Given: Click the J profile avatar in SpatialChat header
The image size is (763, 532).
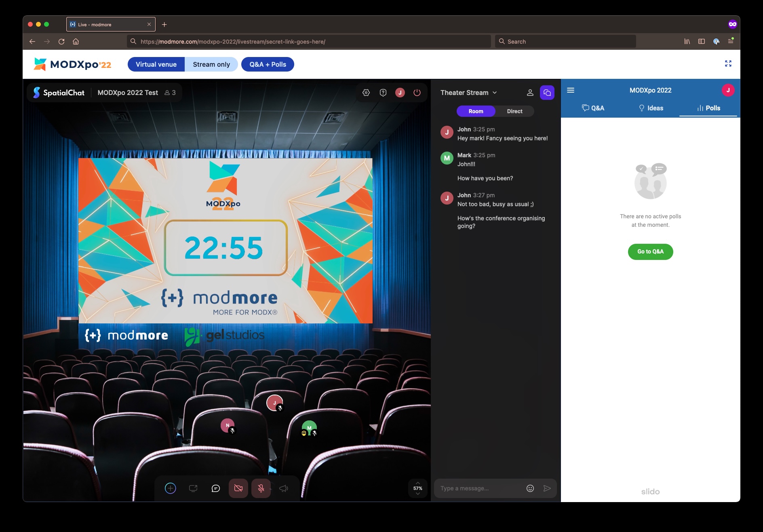Looking at the screenshot, I should click(400, 93).
